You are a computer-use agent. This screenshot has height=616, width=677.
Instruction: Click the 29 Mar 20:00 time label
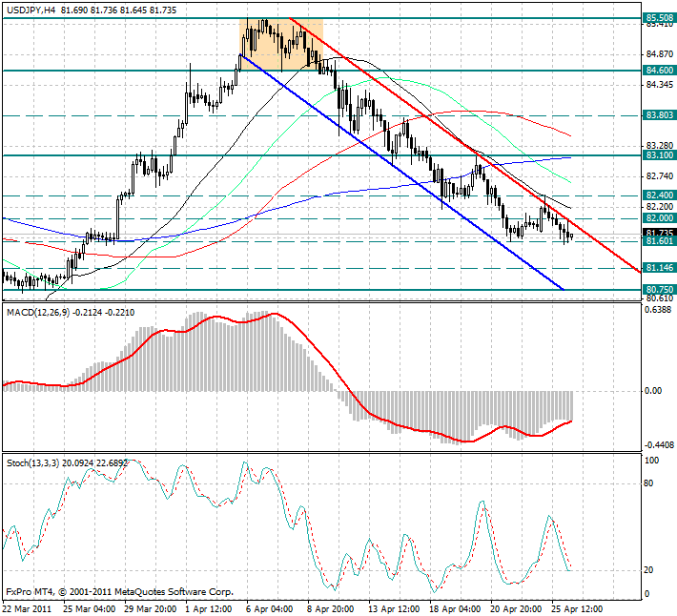[x=151, y=609]
